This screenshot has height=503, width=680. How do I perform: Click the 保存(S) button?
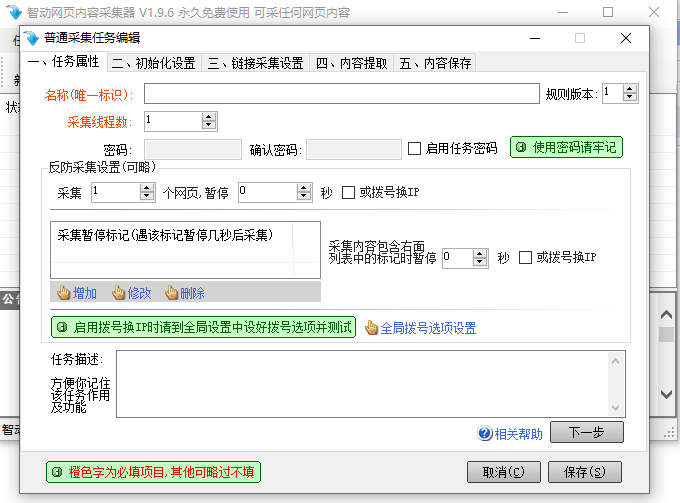click(x=585, y=472)
